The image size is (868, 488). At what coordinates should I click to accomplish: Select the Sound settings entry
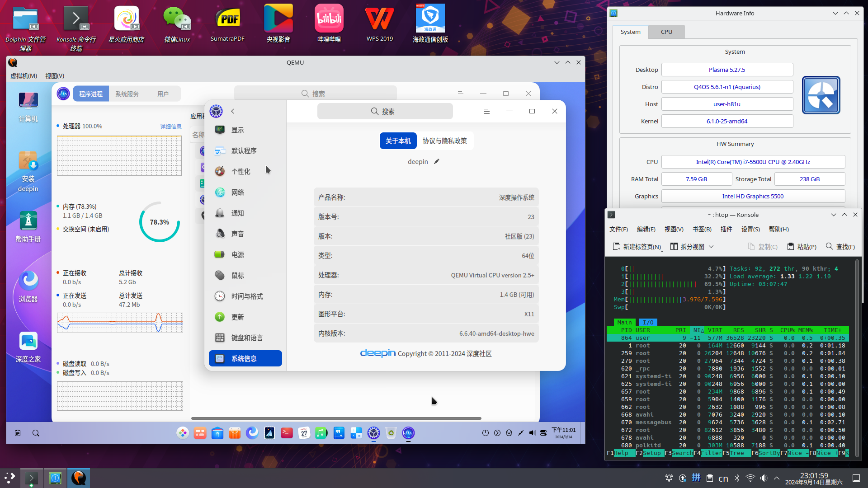237,234
